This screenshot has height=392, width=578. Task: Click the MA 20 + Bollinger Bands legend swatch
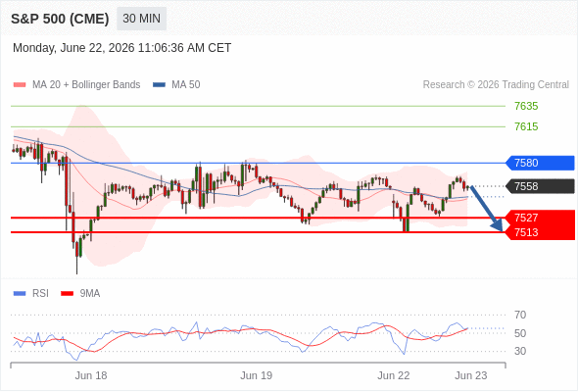[20, 85]
